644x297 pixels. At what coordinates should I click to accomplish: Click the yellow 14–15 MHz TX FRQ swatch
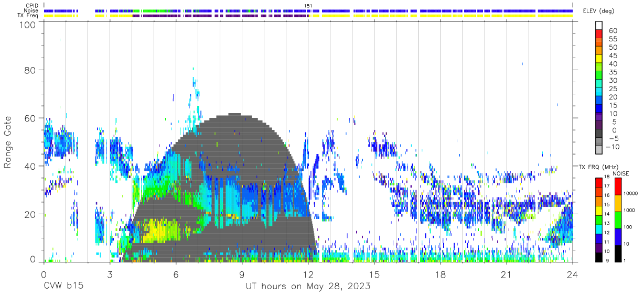pyautogui.click(x=599, y=210)
